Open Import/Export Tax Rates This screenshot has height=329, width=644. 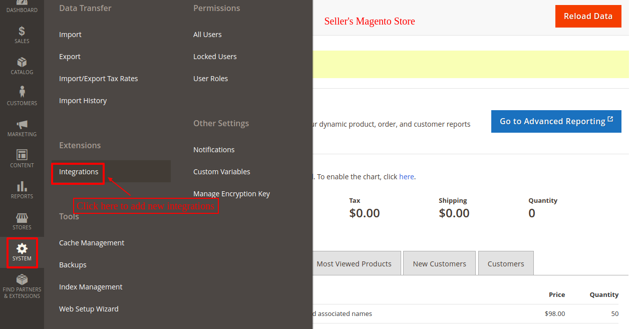click(98, 79)
